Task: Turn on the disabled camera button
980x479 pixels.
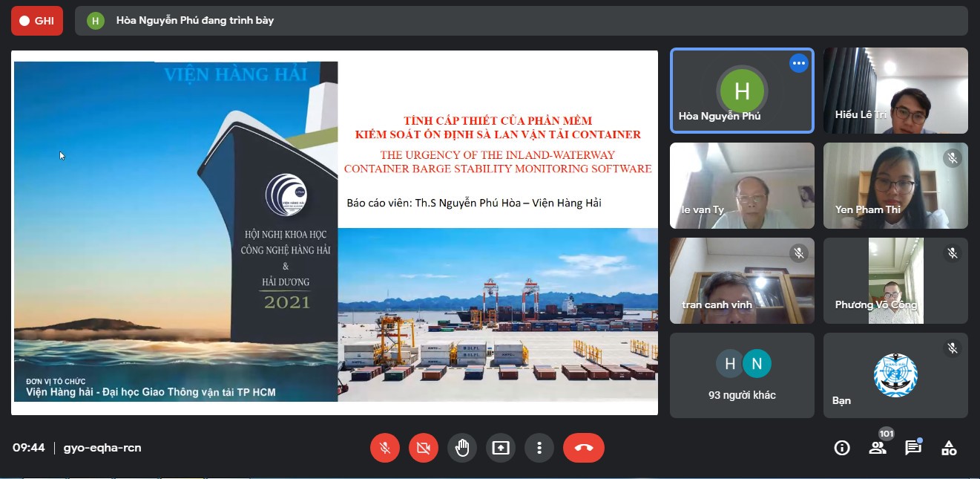Action: click(x=424, y=448)
